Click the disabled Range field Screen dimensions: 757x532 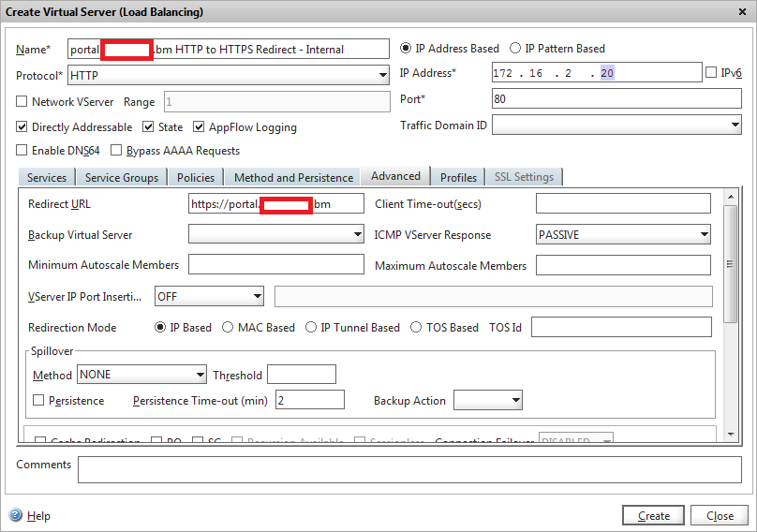[277, 101]
